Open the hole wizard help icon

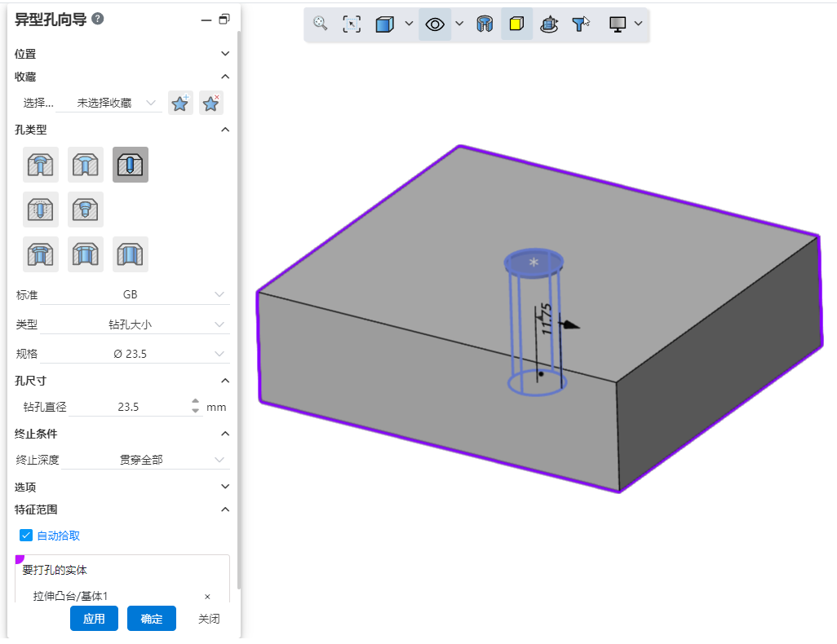(x=98, y=19)
